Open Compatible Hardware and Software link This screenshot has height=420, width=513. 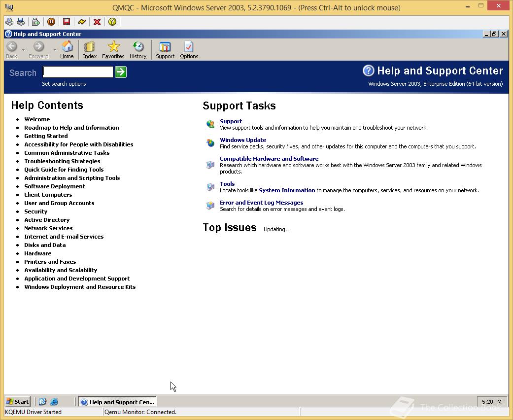[269, 159]
